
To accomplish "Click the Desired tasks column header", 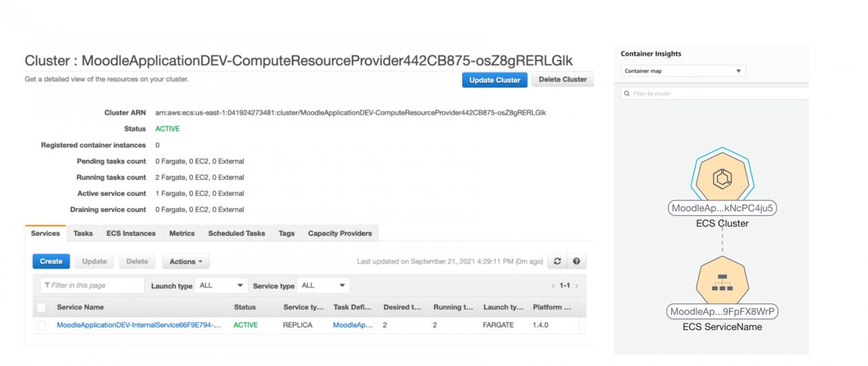I will 402,307.
